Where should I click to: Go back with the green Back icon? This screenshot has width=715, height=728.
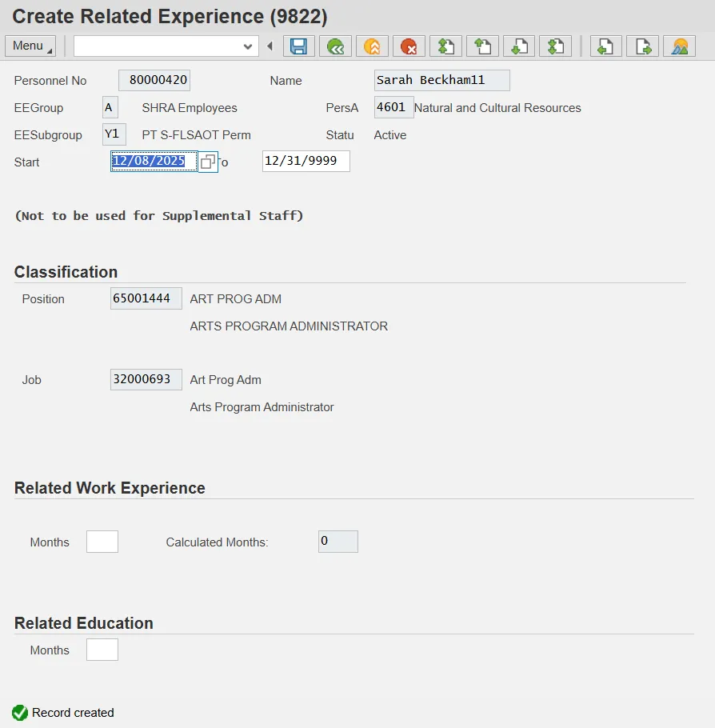(x=335, y=46)
